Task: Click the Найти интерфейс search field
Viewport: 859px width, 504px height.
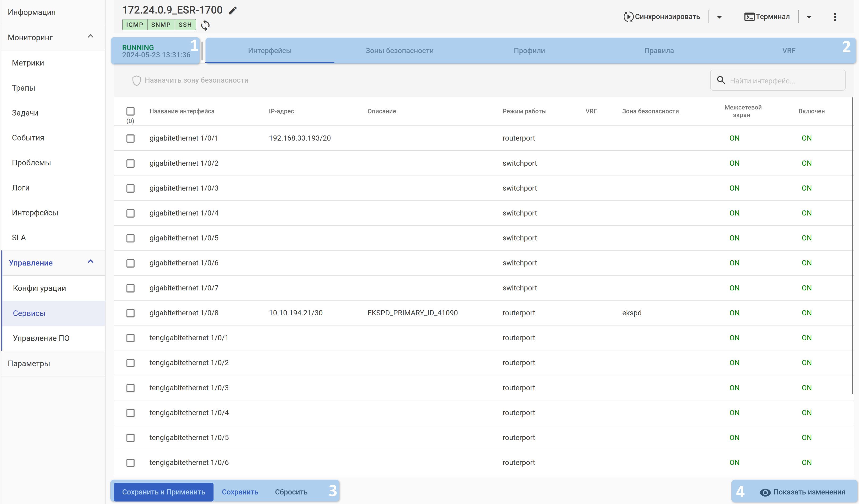Action: click(x=784, y=81)
